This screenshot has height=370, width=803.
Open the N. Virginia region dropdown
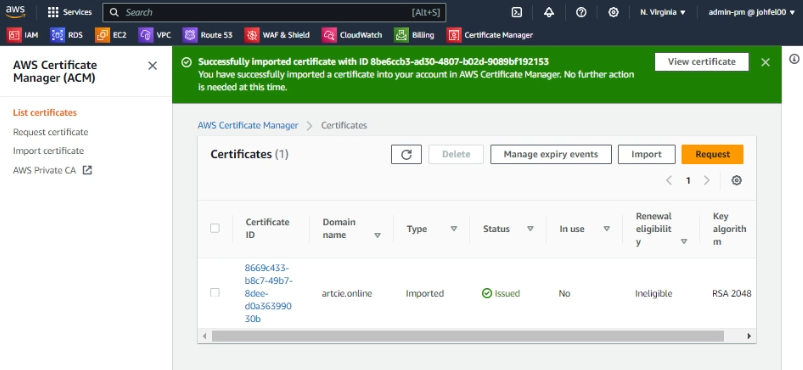tap(663, 12)
